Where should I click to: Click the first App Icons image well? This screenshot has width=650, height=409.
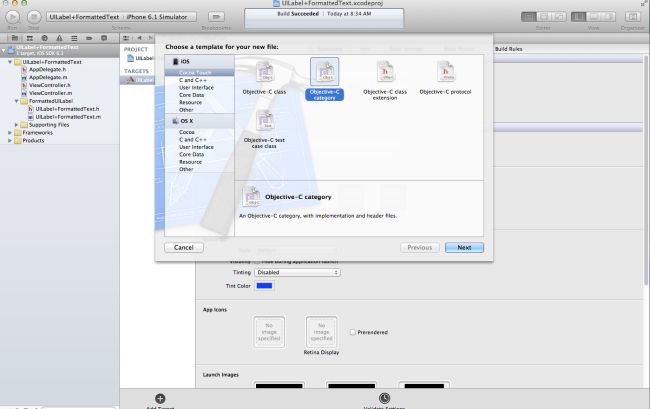point(269,332)
